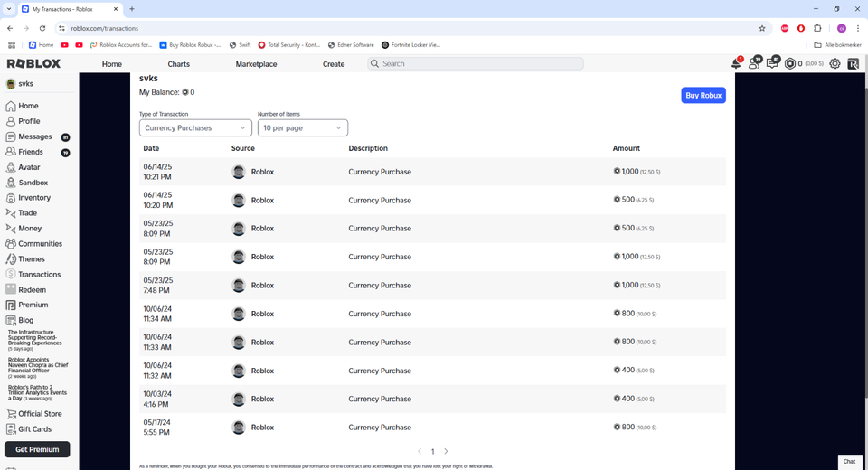Click the Get Premium button
Screen dimensions: 868x470
point(37,449)
